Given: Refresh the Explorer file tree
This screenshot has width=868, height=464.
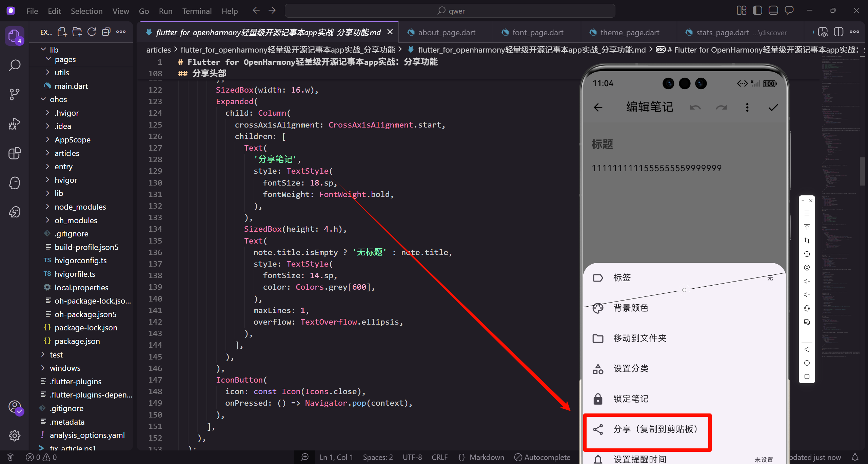Looking at the screenshot, I should point(92,32).
